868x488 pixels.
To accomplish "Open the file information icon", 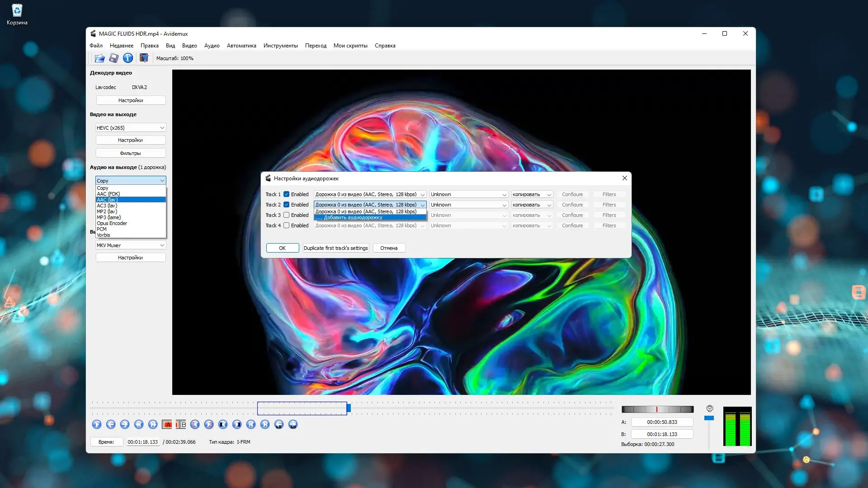I will point(128,58).
